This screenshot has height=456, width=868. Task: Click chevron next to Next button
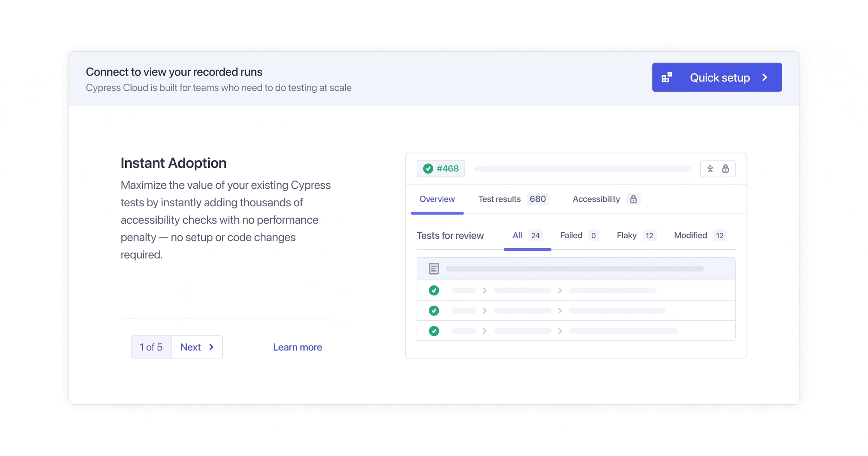(212, 347)
